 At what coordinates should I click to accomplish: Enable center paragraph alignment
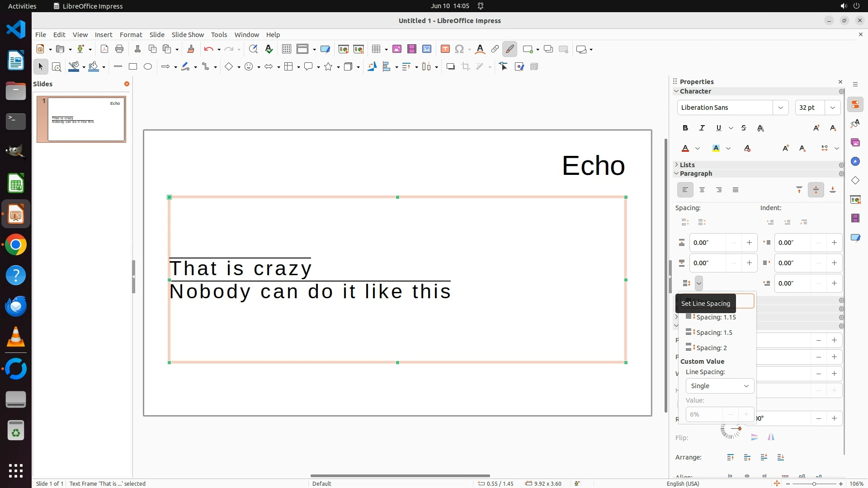tap(702, 190)
